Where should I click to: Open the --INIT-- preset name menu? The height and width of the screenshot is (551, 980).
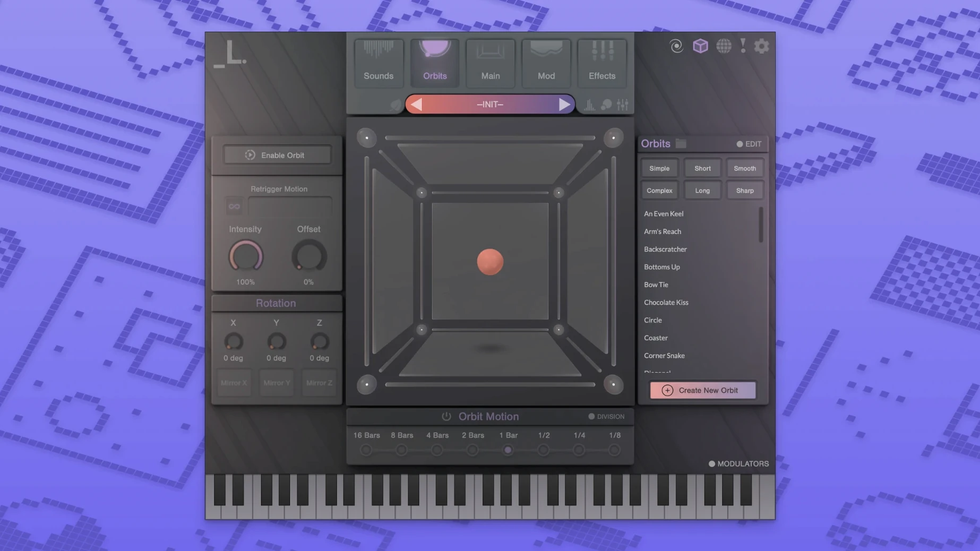pos(490,105)
